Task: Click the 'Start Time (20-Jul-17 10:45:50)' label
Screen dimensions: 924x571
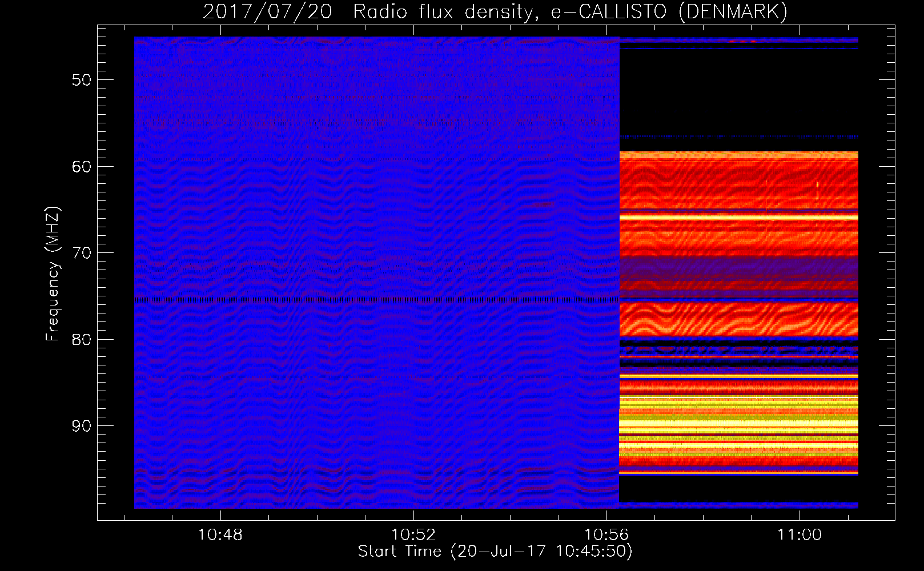Action: (495, 552)
